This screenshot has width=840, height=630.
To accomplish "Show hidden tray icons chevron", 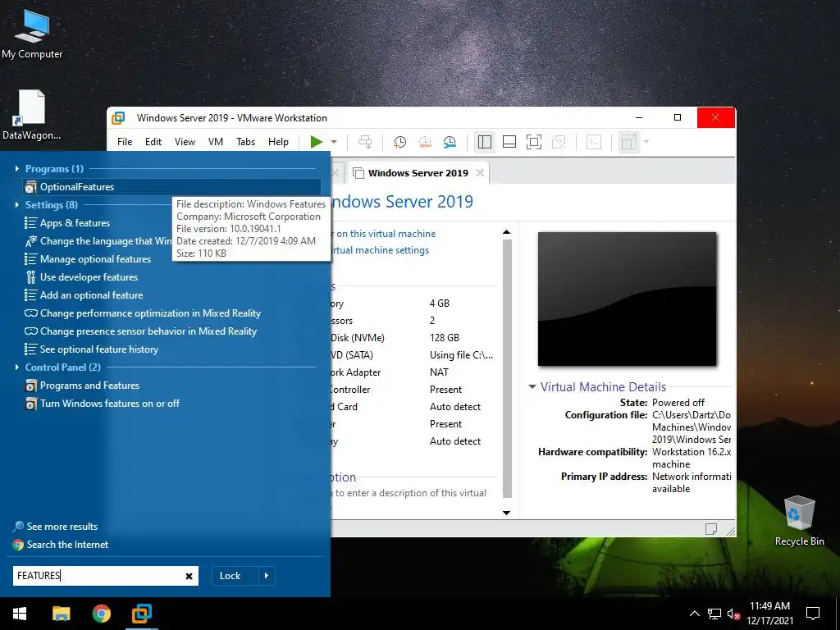I will pos(694,614).
